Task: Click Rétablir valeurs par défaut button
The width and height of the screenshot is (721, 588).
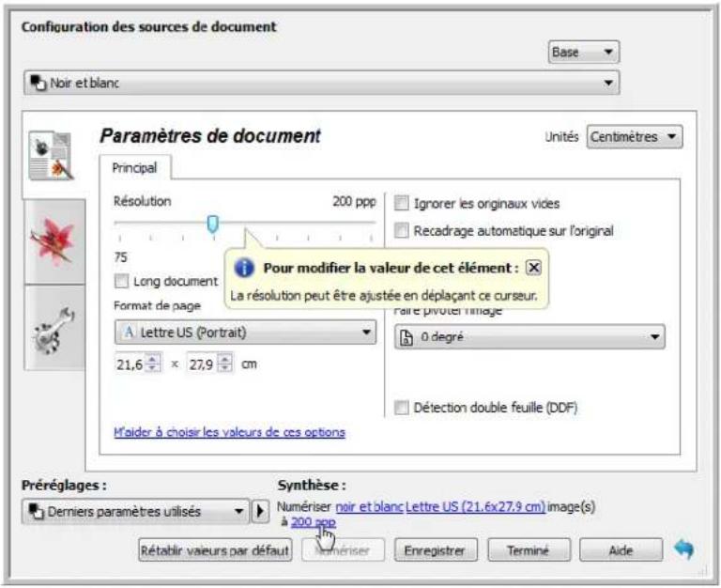Action: 215,550
